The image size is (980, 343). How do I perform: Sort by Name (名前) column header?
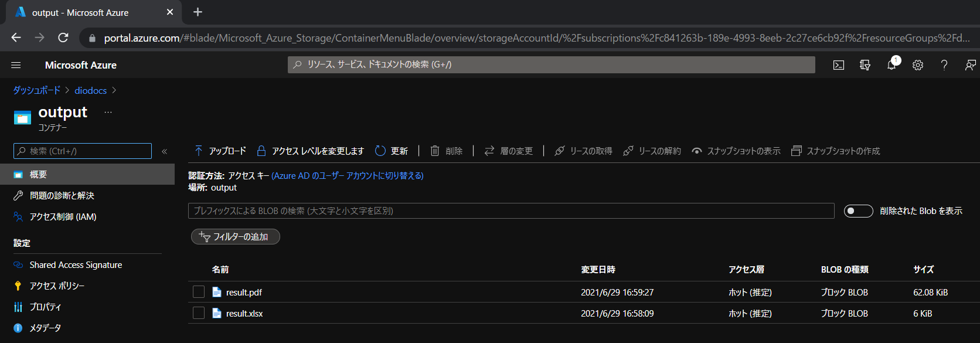coord(220,270)
